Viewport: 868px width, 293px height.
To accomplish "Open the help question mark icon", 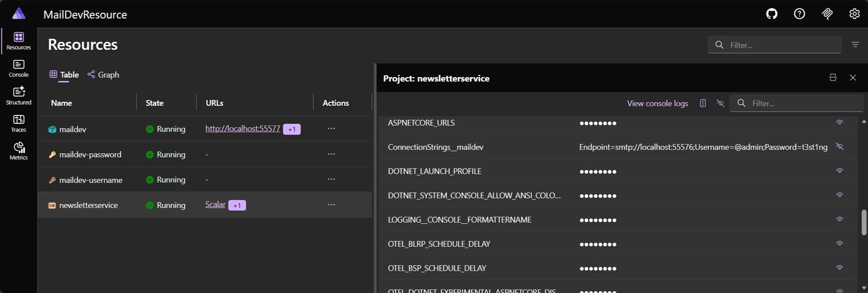I will point(799,14).
